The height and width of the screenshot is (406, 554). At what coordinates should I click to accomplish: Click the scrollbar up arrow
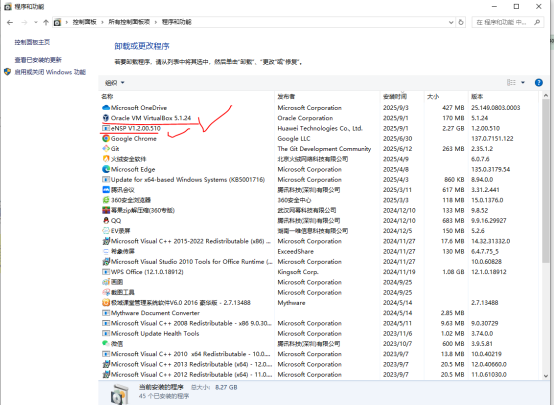[x=546, y=95]
